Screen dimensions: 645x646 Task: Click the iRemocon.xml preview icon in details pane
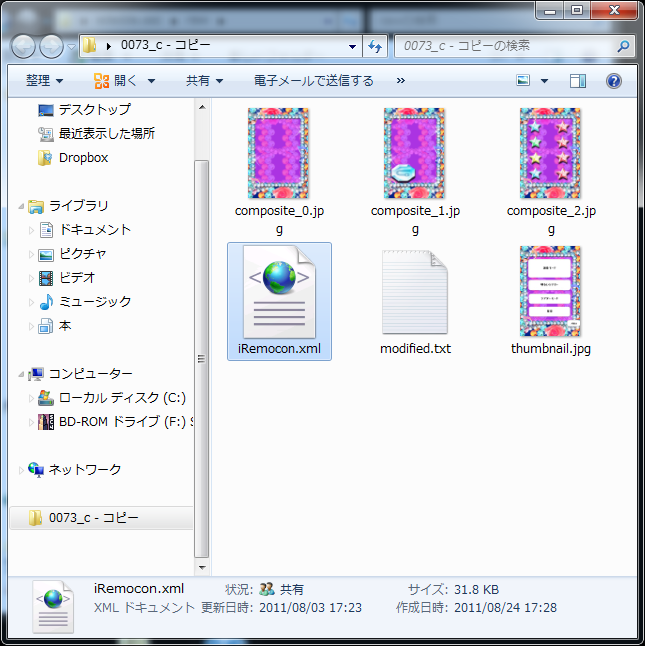click(x=53, y=606)
